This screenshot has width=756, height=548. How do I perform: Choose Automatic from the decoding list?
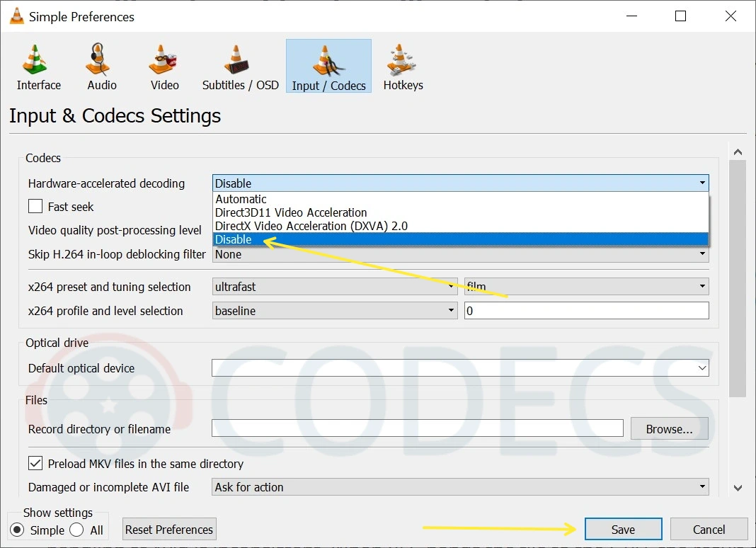460,199
